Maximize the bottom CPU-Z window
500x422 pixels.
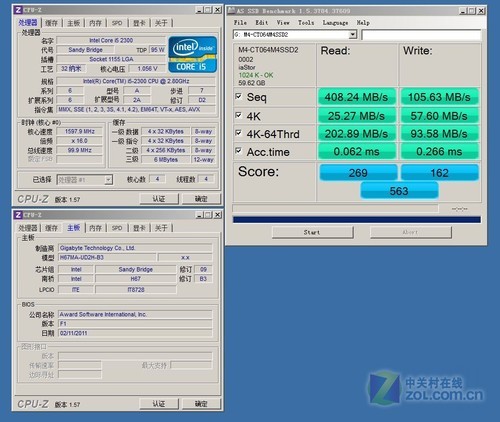point(208,215)
